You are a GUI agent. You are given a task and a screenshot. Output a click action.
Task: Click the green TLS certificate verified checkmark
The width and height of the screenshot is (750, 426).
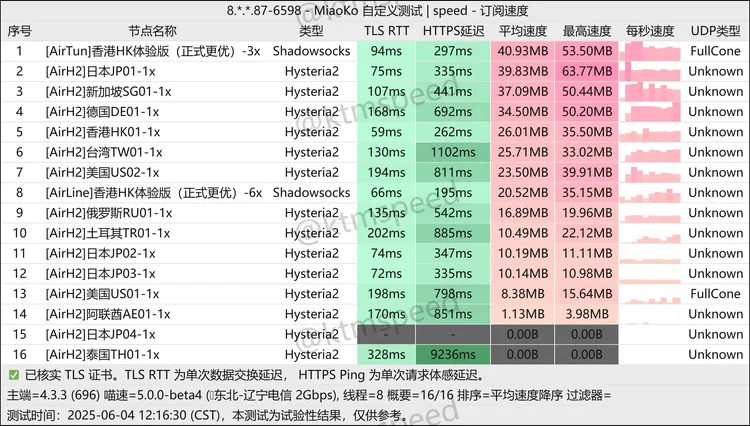pos(12,375)
